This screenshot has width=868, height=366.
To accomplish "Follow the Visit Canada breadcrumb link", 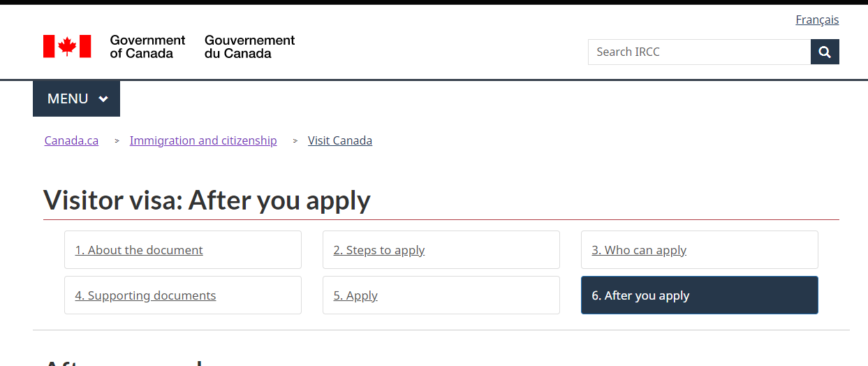I will pos(340,140).
